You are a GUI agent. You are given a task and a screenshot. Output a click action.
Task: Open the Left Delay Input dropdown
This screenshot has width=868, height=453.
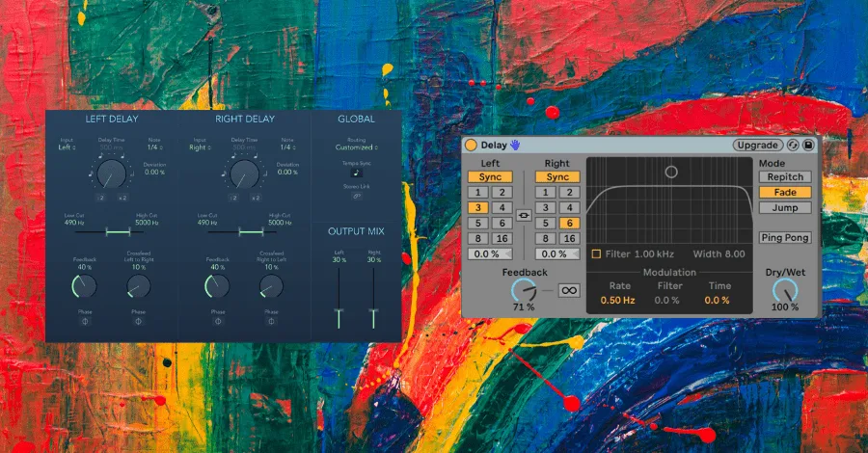click(67, 147)
